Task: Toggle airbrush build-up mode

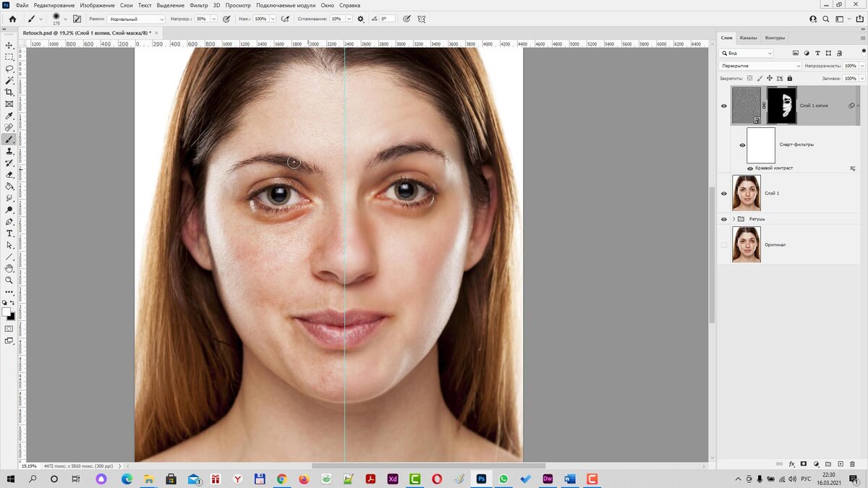Action: [285, 19]
